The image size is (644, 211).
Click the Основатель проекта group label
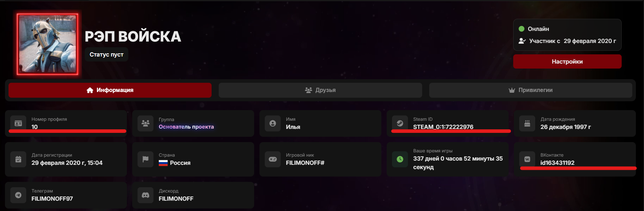[x=186, y=127]
